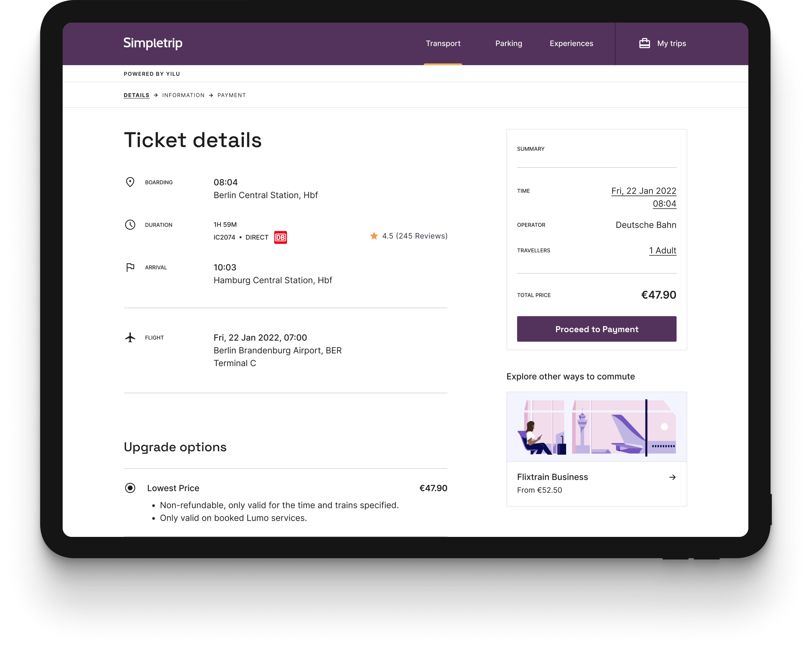This screenshot has width=812, height=650.
Task: Click the arrival flag icon
Action: [x=130, y=267]
